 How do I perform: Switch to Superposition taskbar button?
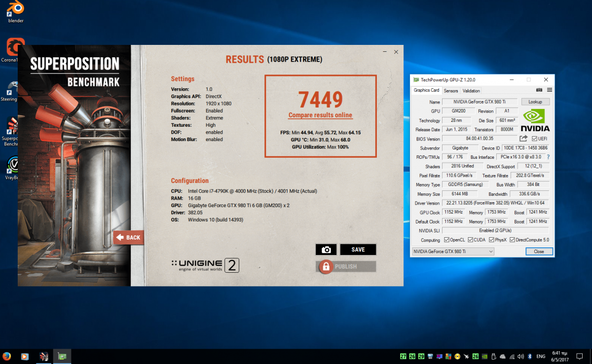tap(43, 356)
